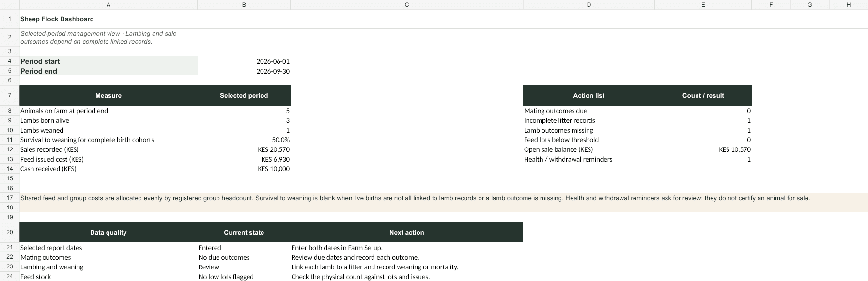Click the KES 10,570 open balance value
868x281 pixels.
coord(703,149)
